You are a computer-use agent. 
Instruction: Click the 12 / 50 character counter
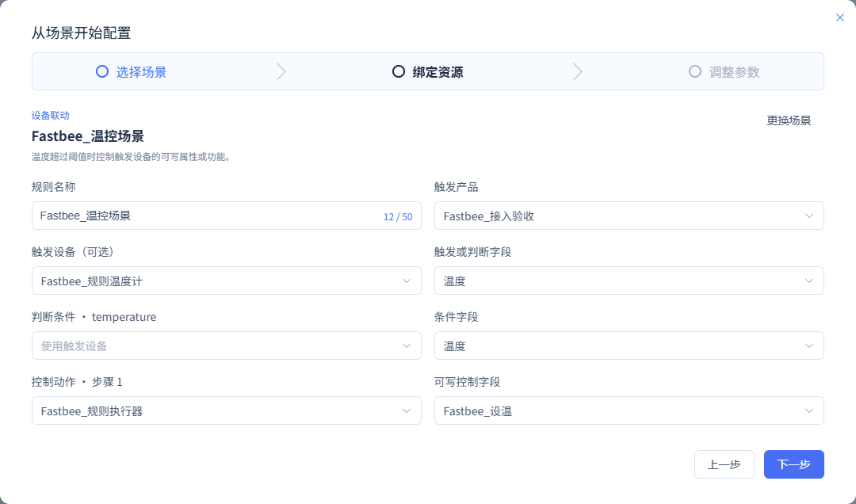point(398,217)
